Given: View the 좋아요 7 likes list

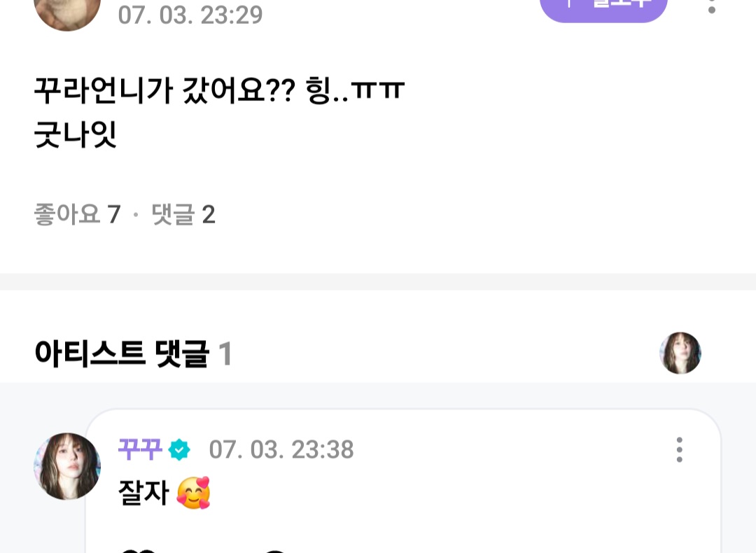Looking at the screenshot, I should tap(77, 214).
